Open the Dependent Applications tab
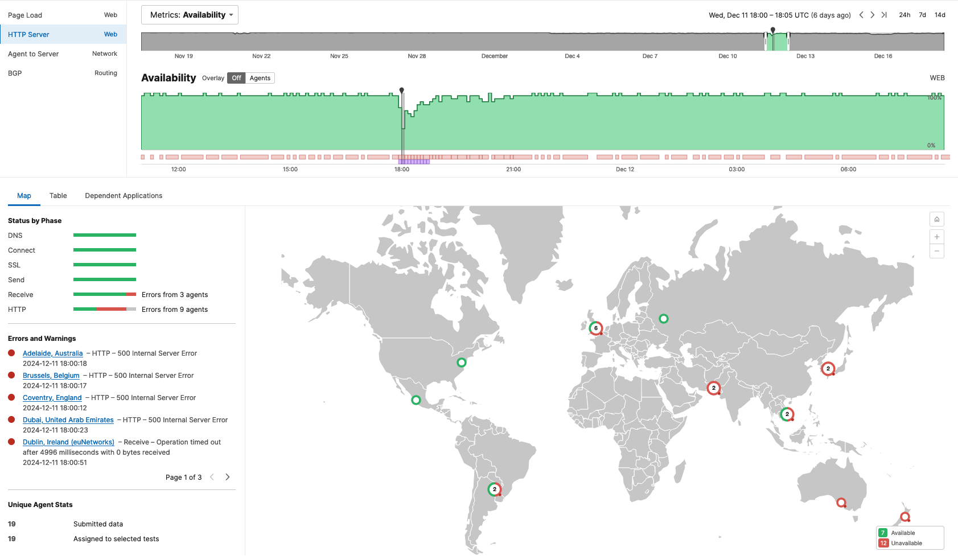Viewport: 958px width, 560px height. [124, 196]
